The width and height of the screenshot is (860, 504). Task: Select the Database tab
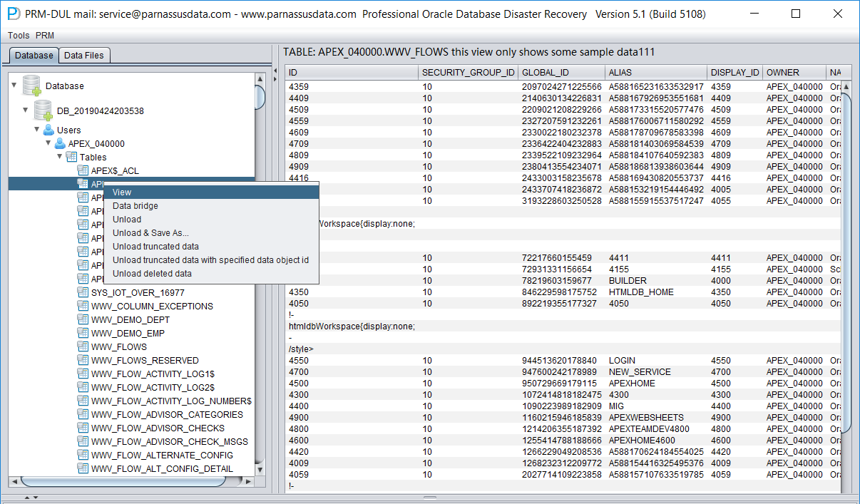pos(34,56)
